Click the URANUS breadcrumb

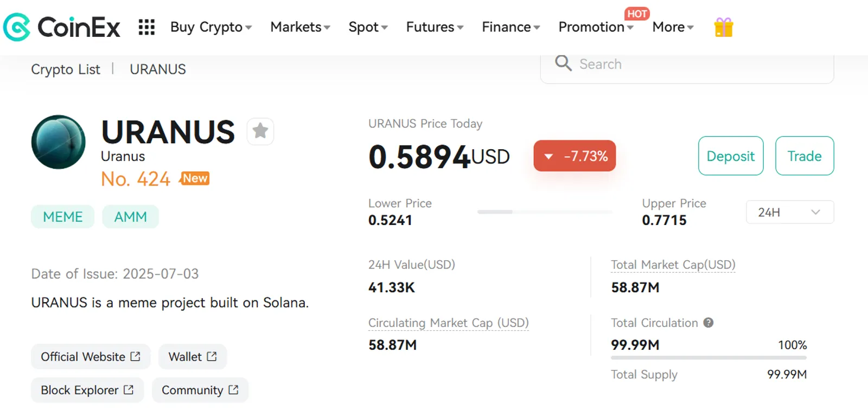[x=158, y=69]
